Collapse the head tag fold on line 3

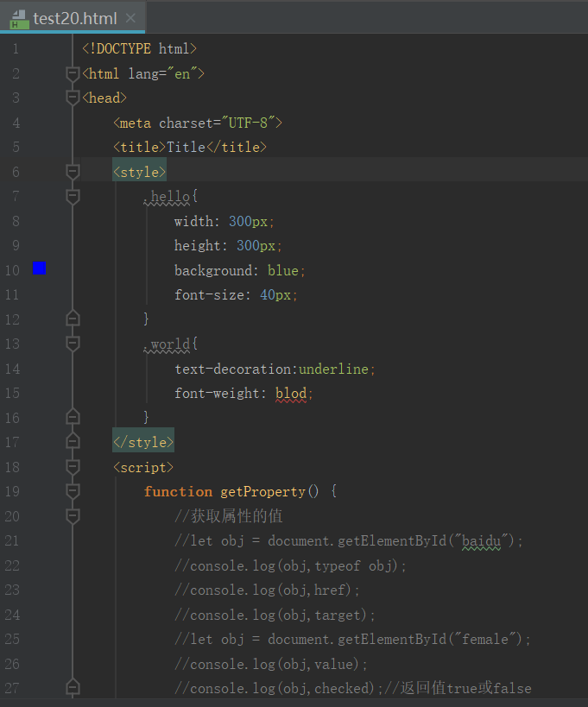click(x=73, y=98)
